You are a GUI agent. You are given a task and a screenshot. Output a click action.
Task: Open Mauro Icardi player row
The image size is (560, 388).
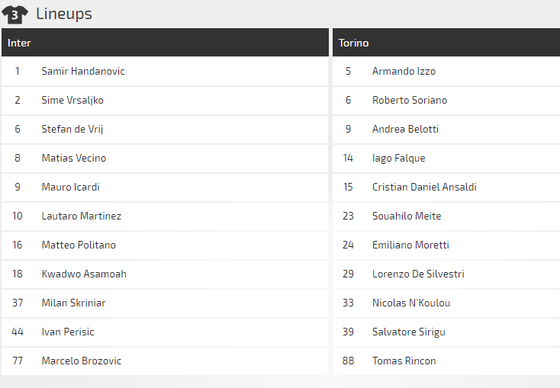tap(165, 187)
